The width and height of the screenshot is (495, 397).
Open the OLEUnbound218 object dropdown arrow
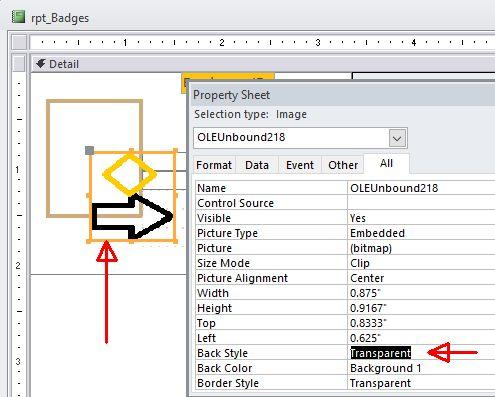(397, 138)
